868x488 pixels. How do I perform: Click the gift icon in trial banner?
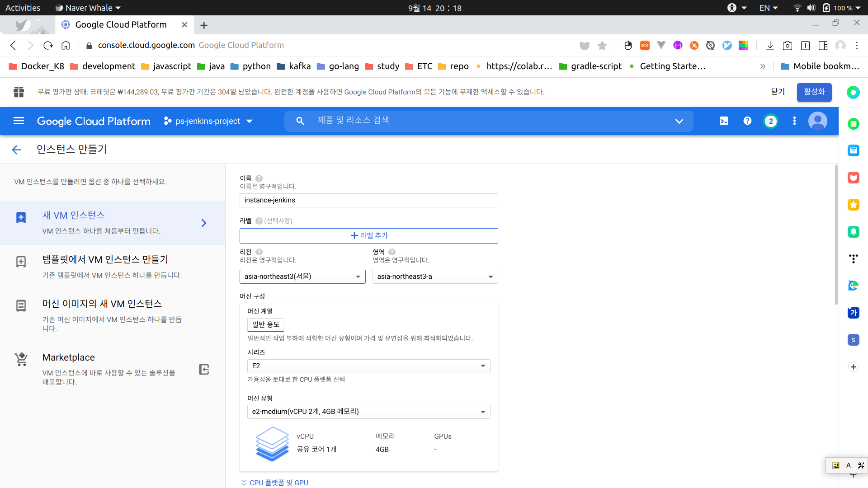click(19, 92)
